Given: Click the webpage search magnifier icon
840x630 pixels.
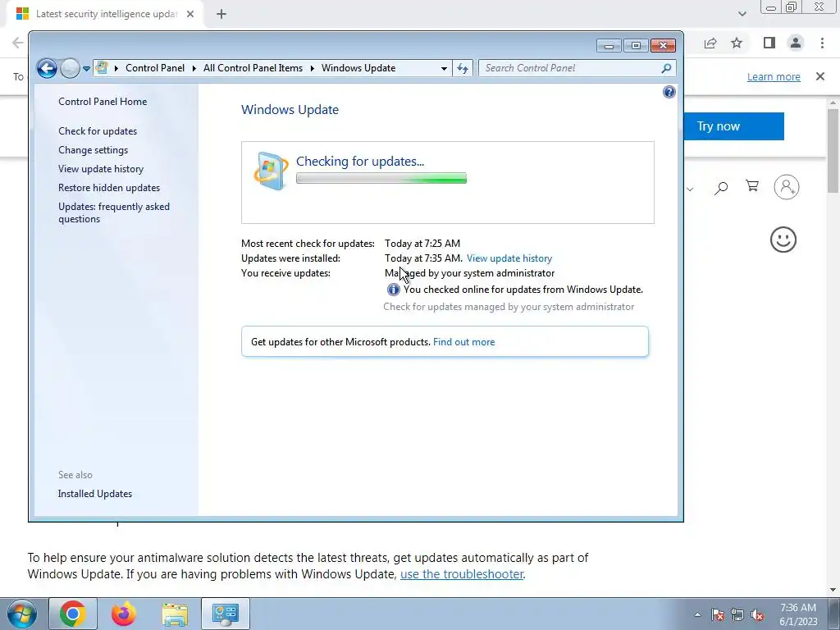Looking at the screenshot, I should click(721, 187).
